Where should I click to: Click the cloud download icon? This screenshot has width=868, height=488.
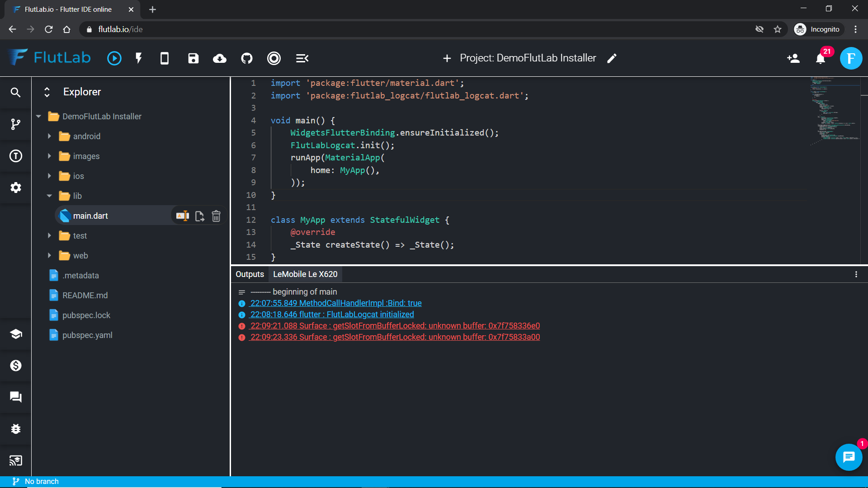click(x=220, y=58)
